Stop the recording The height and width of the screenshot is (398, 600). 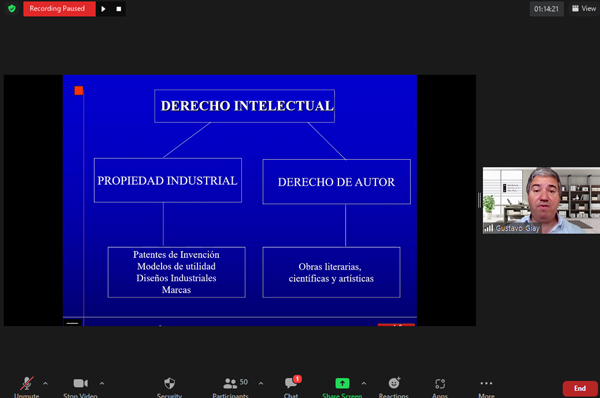(119, 9)
